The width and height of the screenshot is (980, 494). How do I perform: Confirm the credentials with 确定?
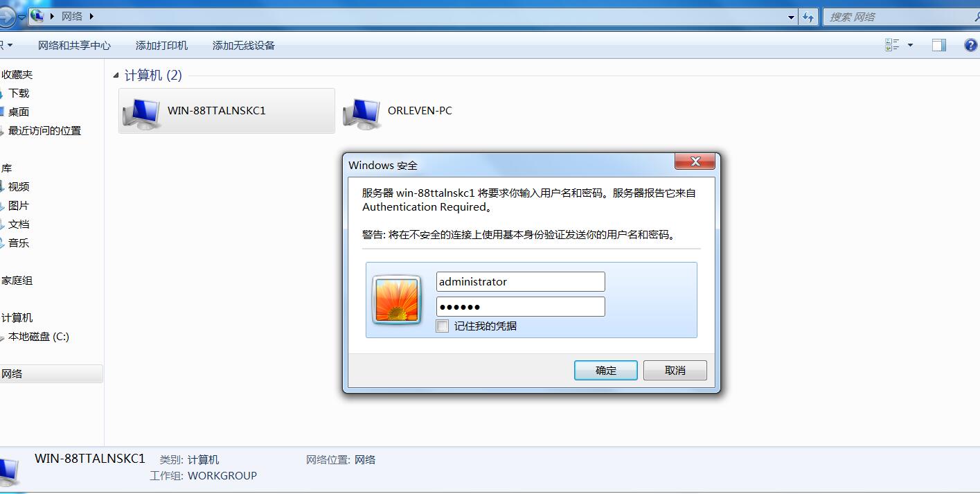pyautogui.click(x=606, y=370)
